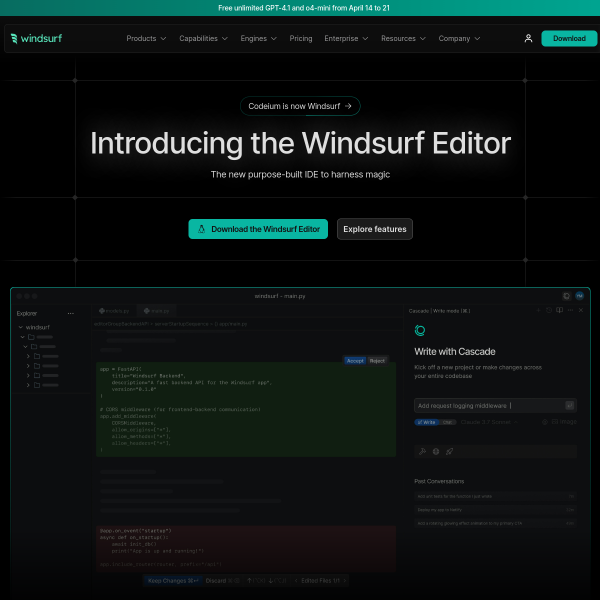Go to next edited file chevron
600x600 pixels.
click(344, 580)
